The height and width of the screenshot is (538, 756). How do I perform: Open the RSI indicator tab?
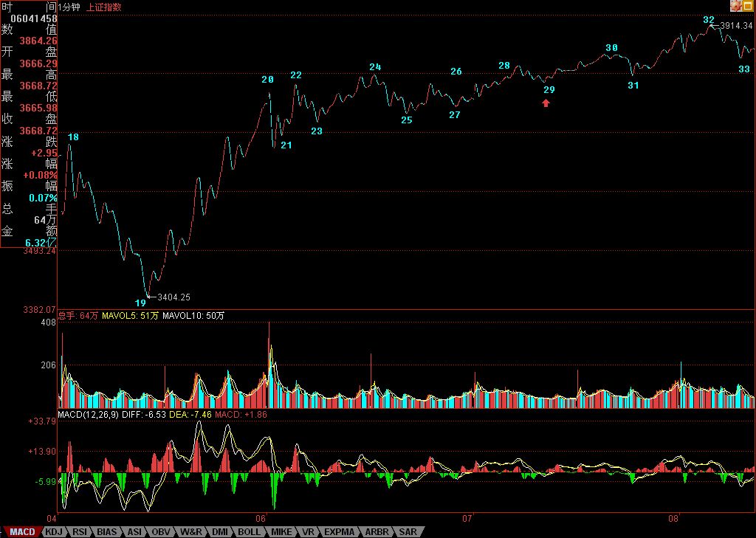(80, 531)
